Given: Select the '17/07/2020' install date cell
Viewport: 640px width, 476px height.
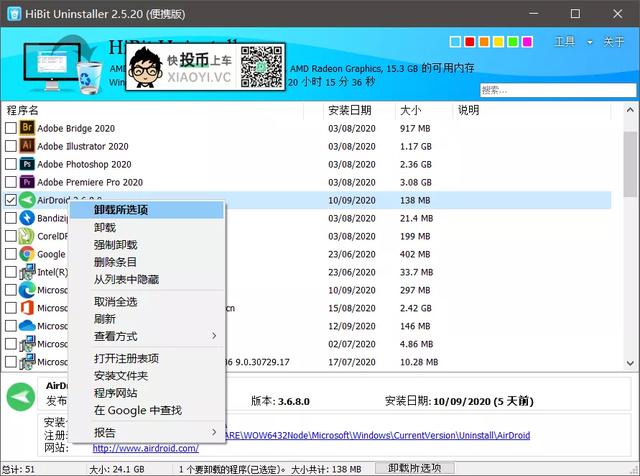Looking at the screenshot, I should tap(352, 362).
